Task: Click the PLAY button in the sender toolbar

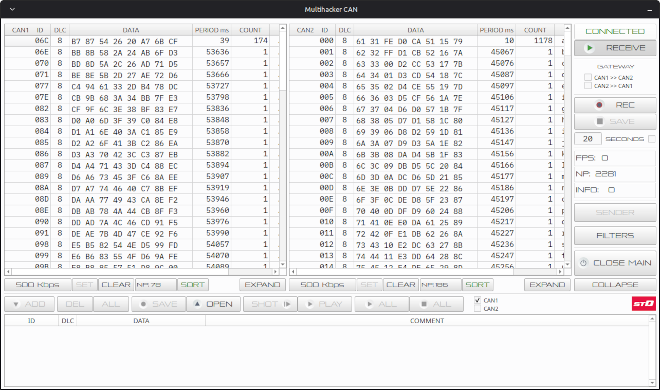Action: [325, 304]
